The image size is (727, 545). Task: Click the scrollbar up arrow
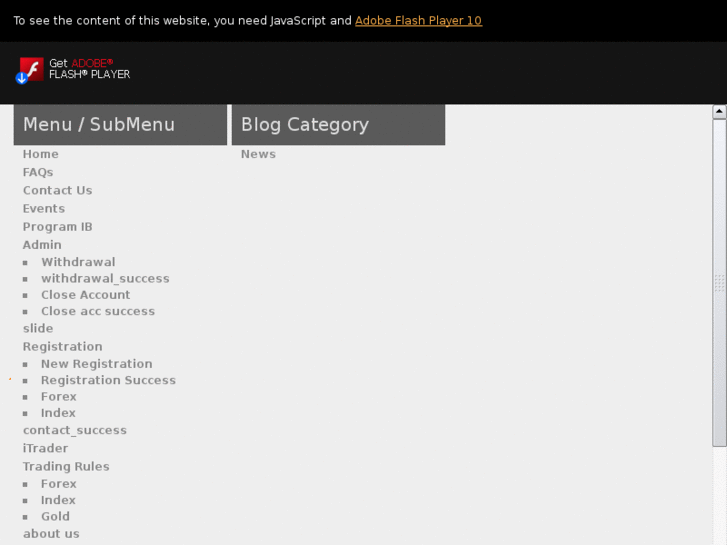(x=719, y=112)
